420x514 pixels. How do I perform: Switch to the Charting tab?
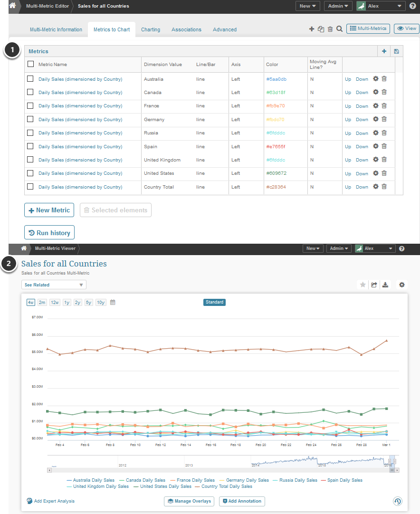(151, 29)
